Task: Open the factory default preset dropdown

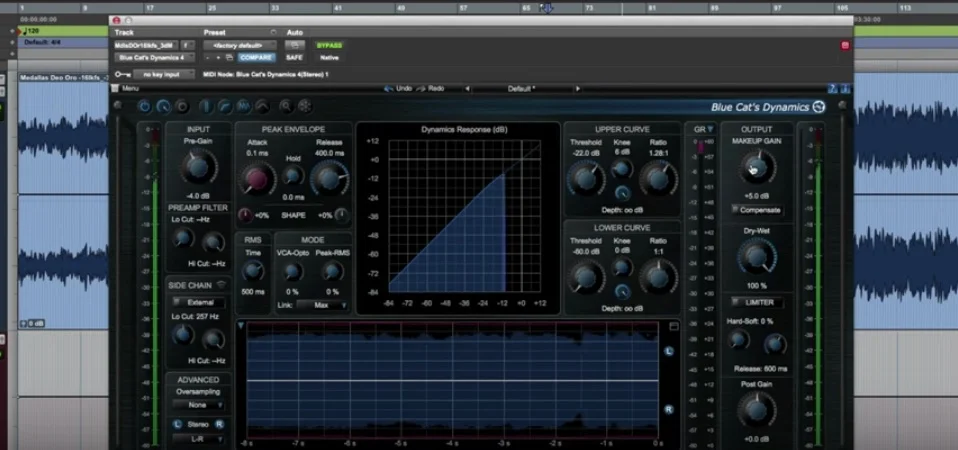Action: pyautogui.click(x=240, y=45)
